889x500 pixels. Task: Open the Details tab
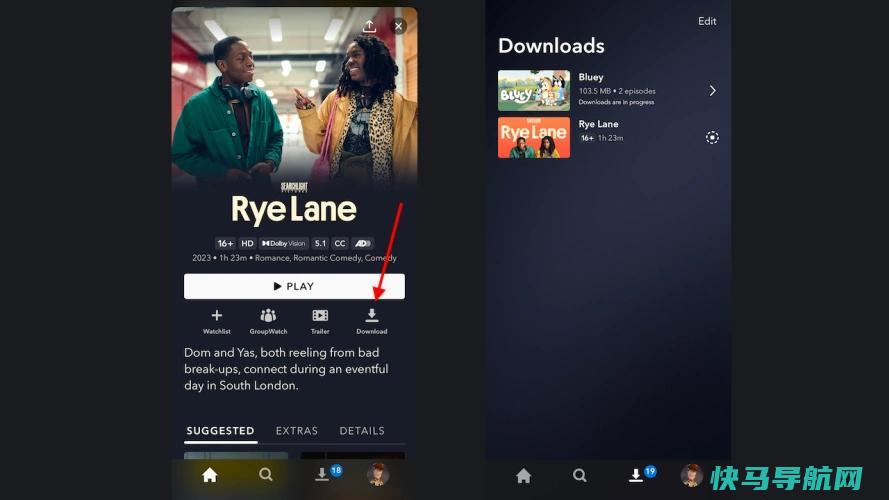(362, 431)
